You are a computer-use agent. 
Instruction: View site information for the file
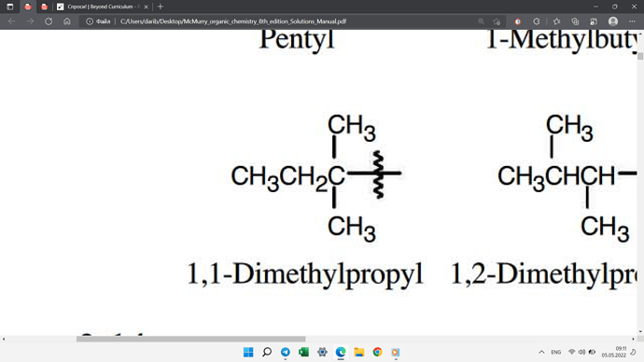tap(90, 21)
